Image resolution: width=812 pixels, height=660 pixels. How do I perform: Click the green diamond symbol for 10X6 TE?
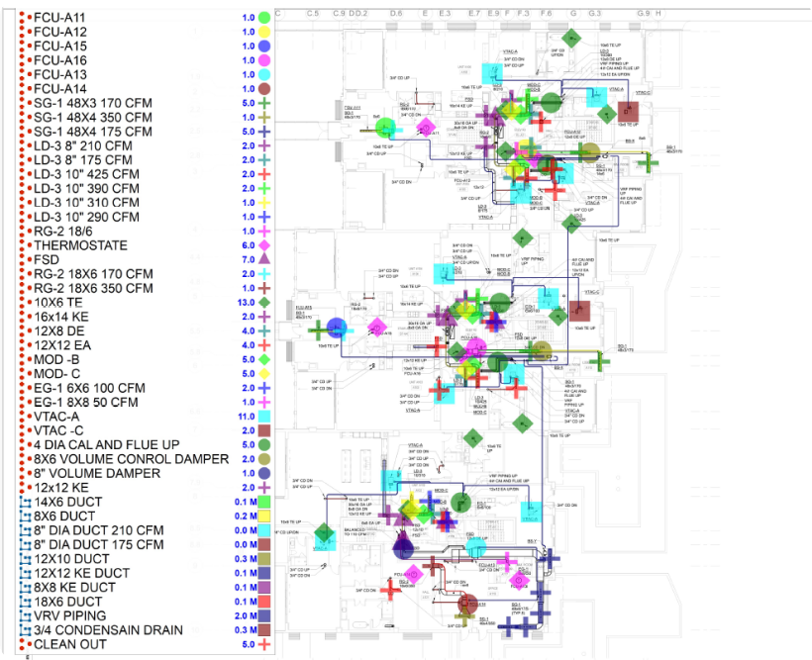click(x=265, y=302)
